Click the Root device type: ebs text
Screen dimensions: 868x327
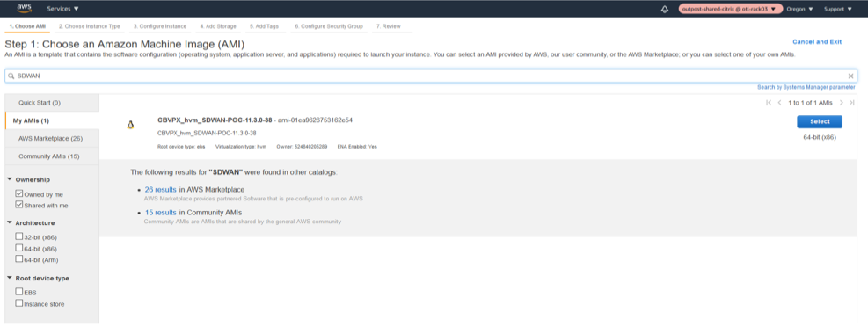(x=181, y=147)
